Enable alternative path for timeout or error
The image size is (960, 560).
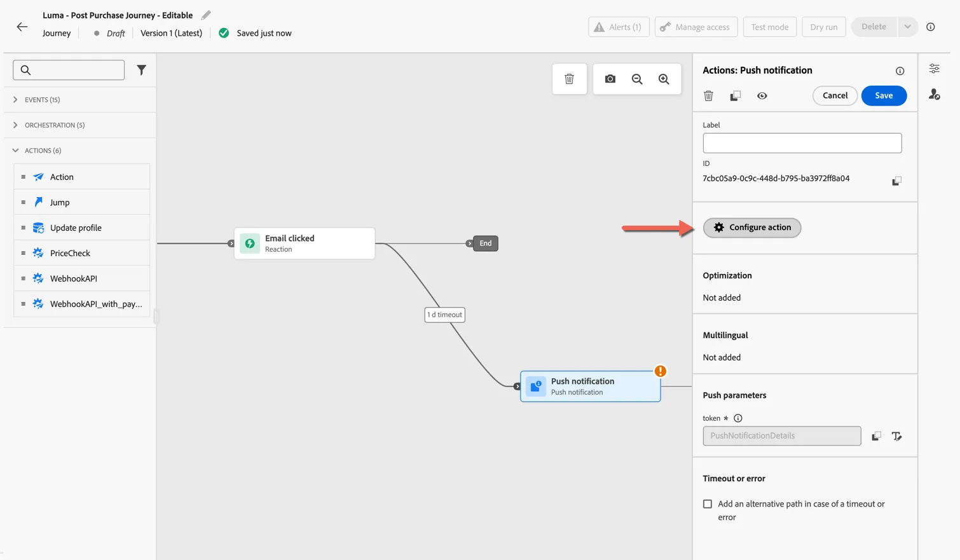pos(708,504)
